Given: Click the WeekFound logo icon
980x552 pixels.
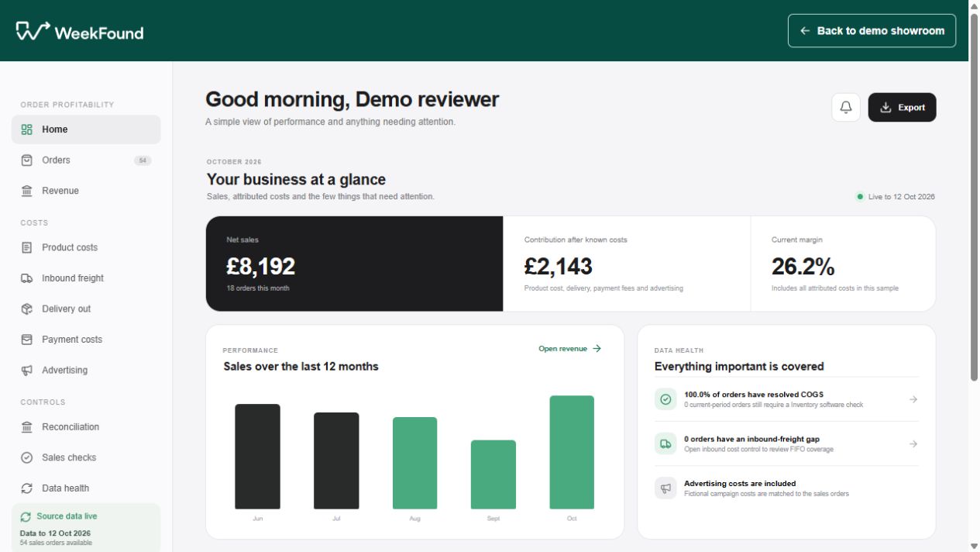Looking at the screenshot, I should click(33, 31).
